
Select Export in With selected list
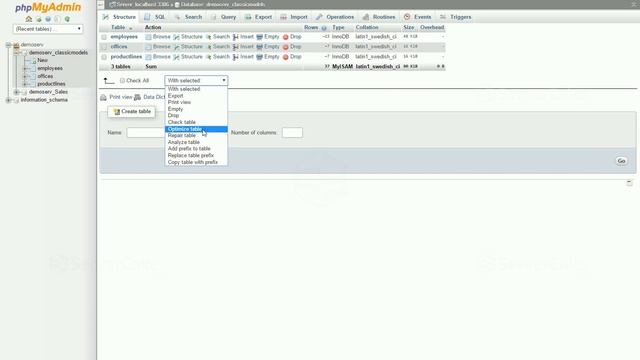[x=196, y=96]
